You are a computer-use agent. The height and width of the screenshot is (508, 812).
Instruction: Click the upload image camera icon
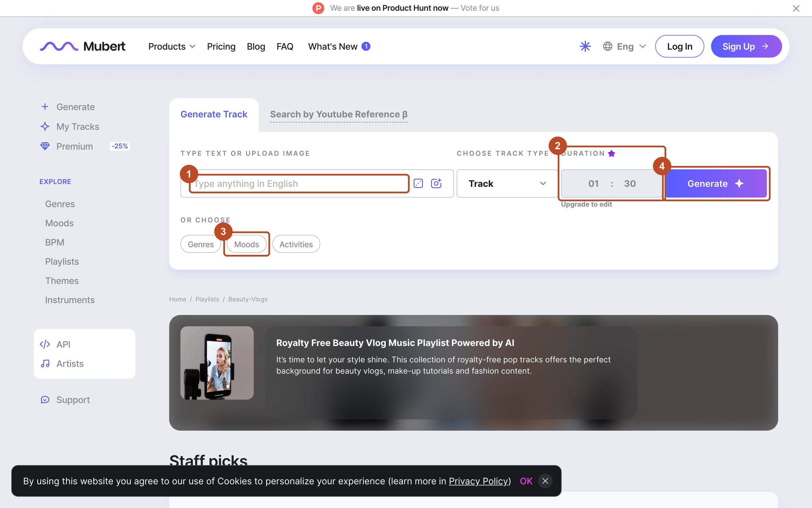tap(436, 183)
